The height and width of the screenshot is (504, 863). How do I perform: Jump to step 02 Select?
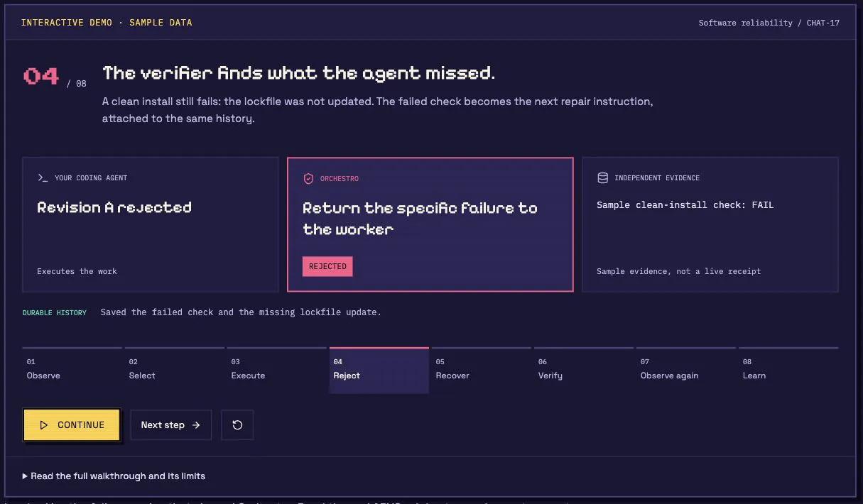175,370
